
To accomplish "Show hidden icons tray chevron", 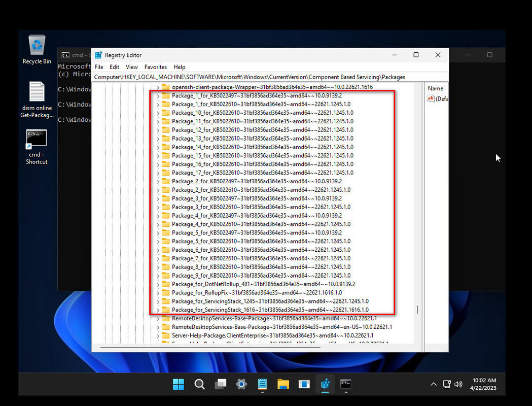I will tap(433, 384).
